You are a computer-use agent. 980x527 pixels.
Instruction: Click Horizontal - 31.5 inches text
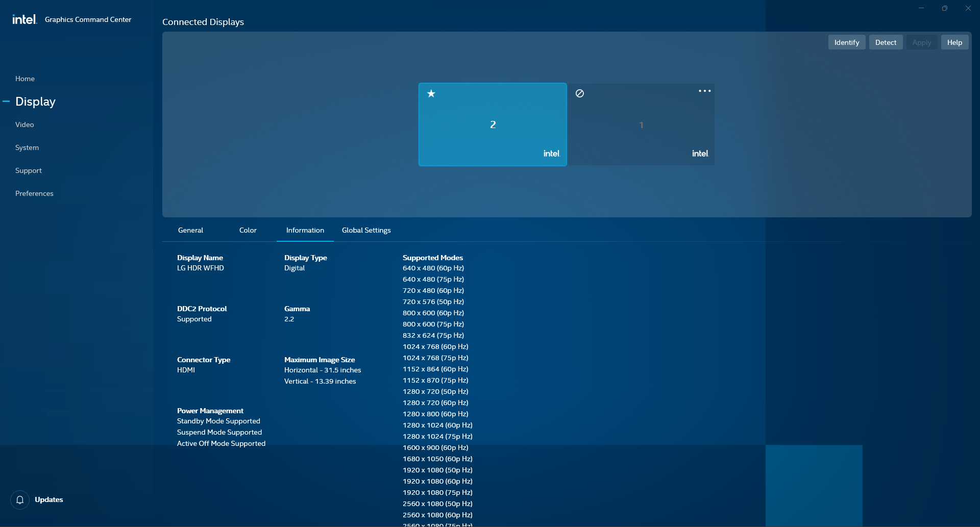click(x=323, y=370)
